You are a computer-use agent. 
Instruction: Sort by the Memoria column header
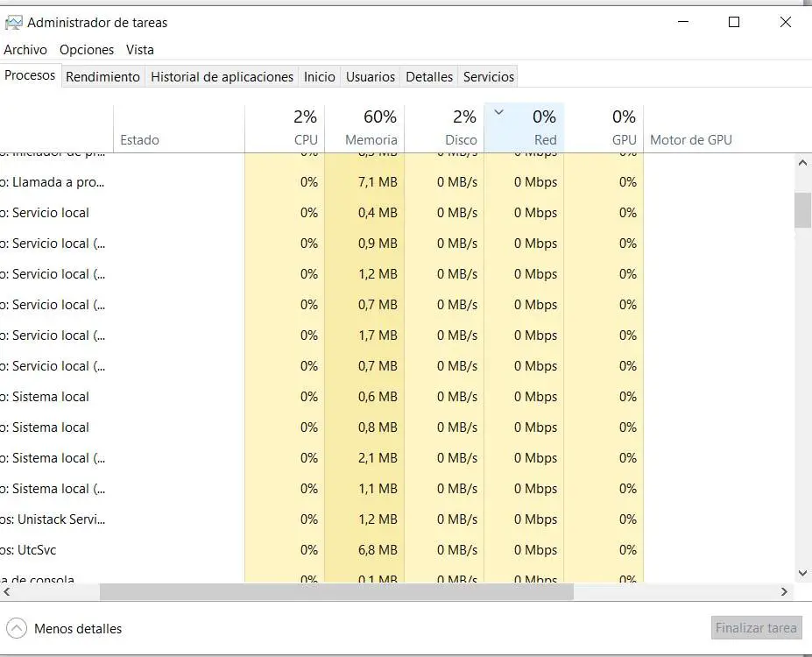coord(364,128)
